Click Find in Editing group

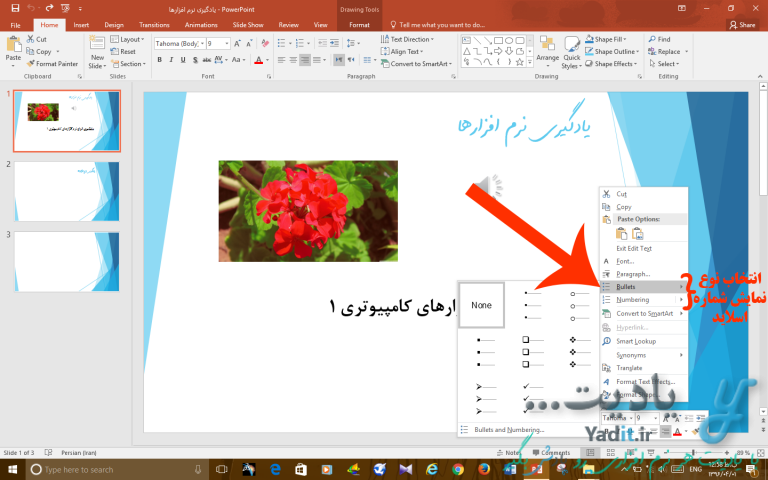pos(659,39)
